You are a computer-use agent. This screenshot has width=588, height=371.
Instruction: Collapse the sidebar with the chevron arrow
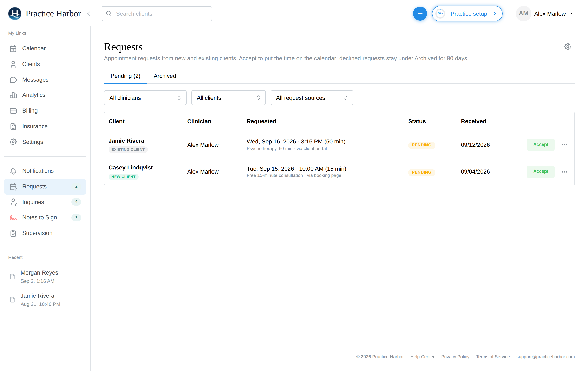(89, 14)
